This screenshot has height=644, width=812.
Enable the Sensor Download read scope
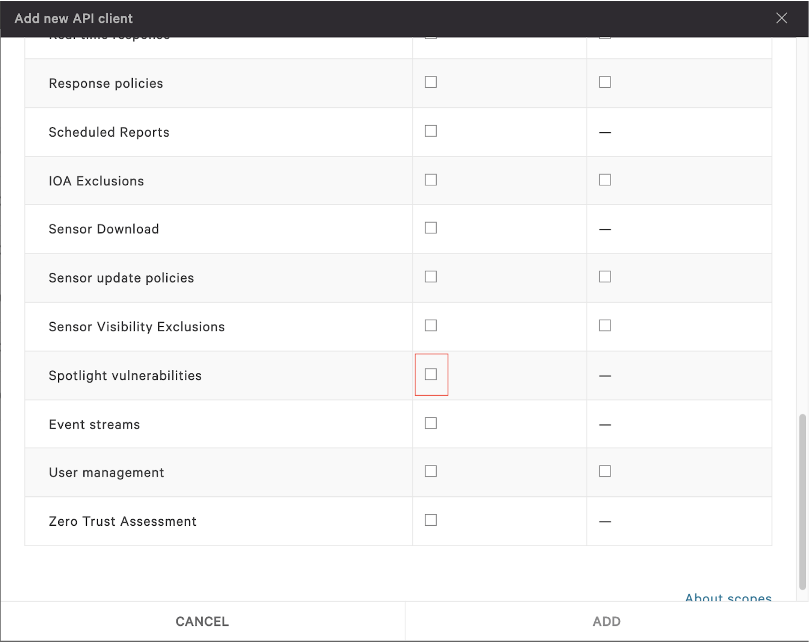(430, 228)
